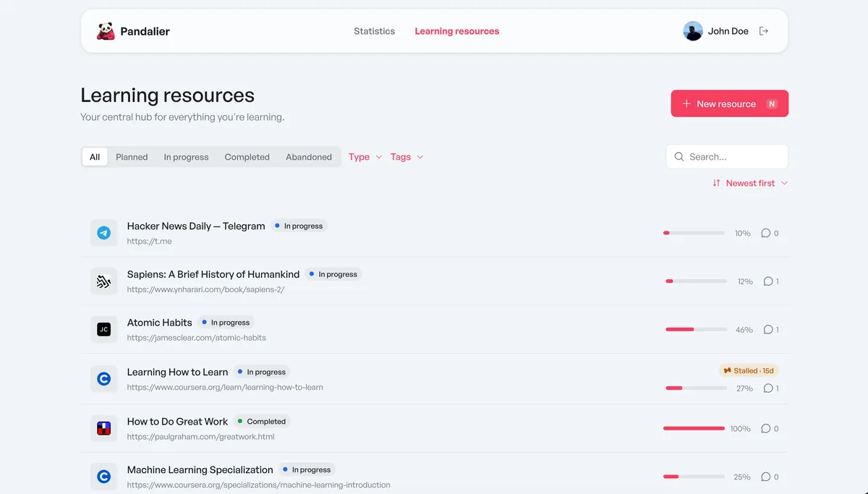868x494 pixels.
Task: Select the Completed filter tab
Action: click(x=247, y=157)
